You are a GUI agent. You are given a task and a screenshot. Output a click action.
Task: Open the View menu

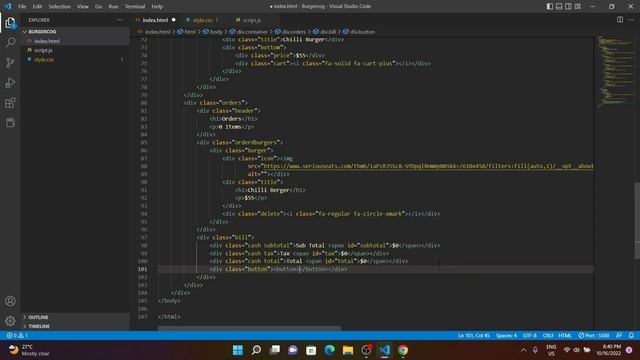83,7
